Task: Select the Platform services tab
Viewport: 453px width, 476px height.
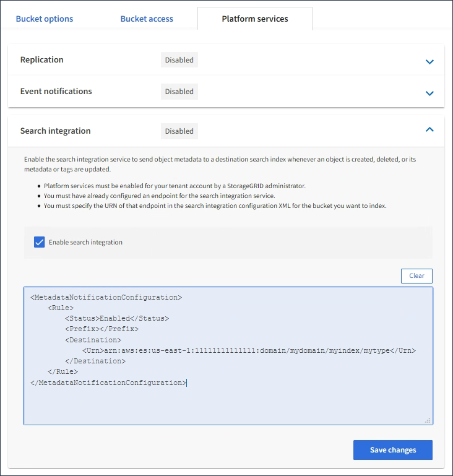Action: [255, 19]
